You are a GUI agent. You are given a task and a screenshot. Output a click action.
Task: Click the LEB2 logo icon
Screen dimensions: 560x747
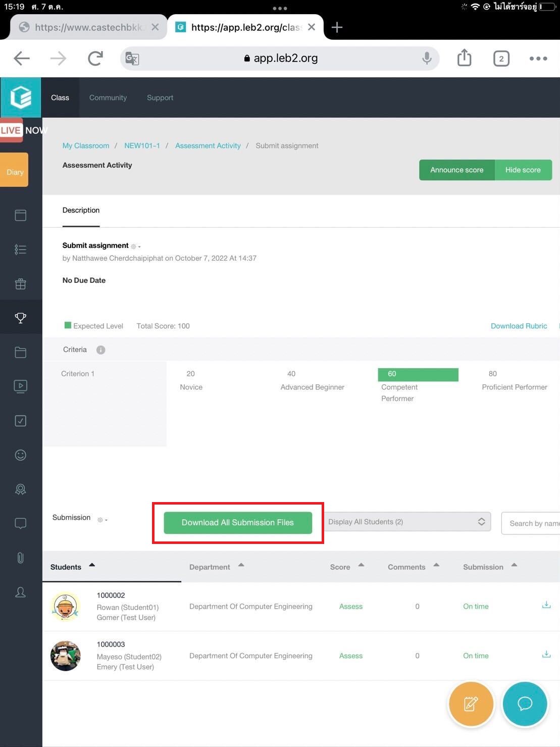(x=21, y=97)
